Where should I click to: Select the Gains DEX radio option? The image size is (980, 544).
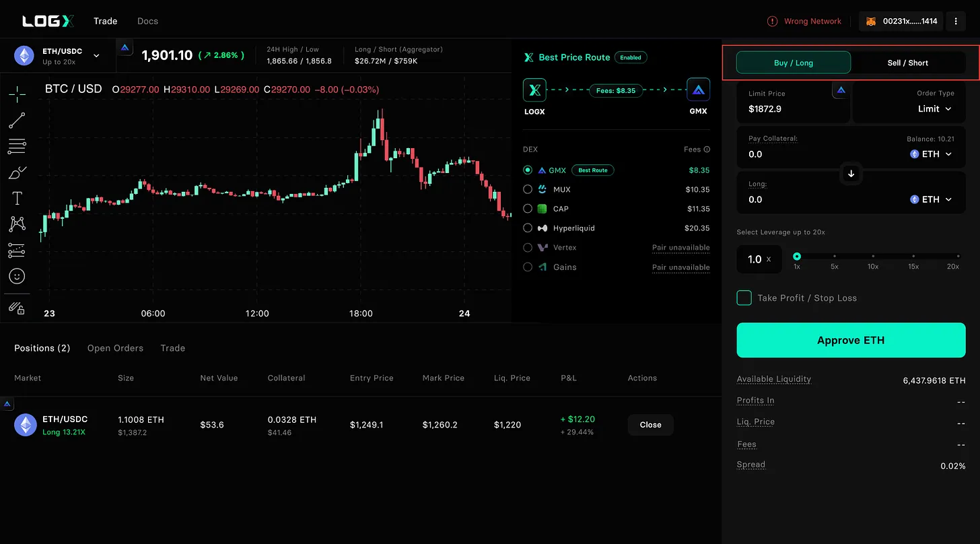pos(528,267)
